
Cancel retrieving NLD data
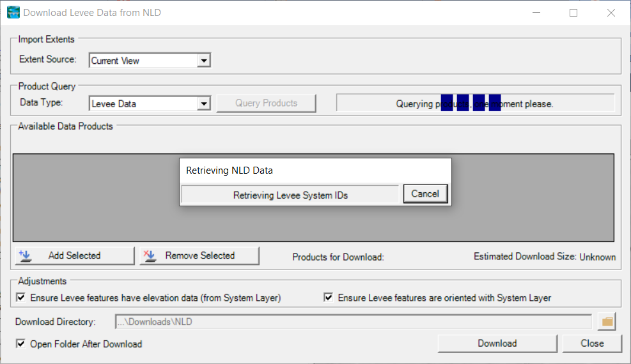tap(425, 194)
